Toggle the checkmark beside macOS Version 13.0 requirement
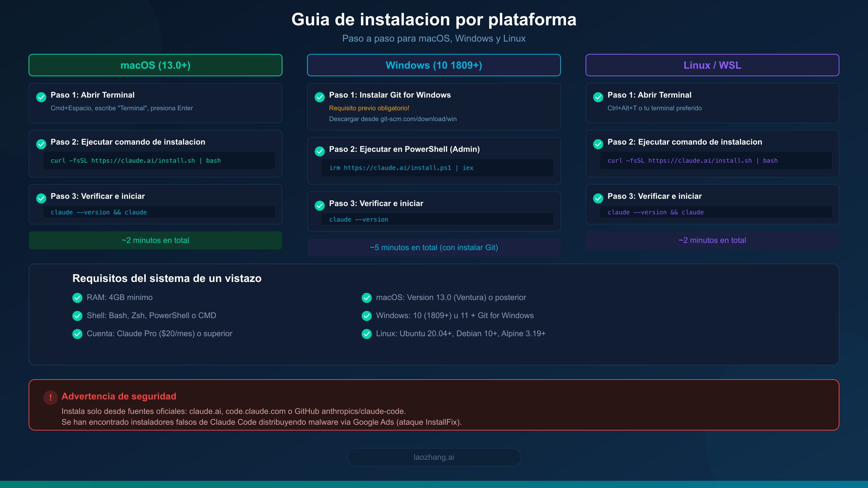 pos(367,297)
